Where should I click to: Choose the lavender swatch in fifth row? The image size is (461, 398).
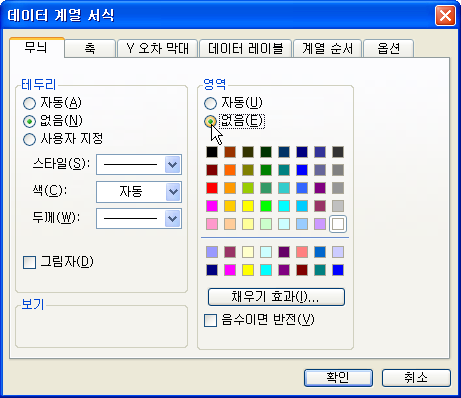[x=320, y=224]
